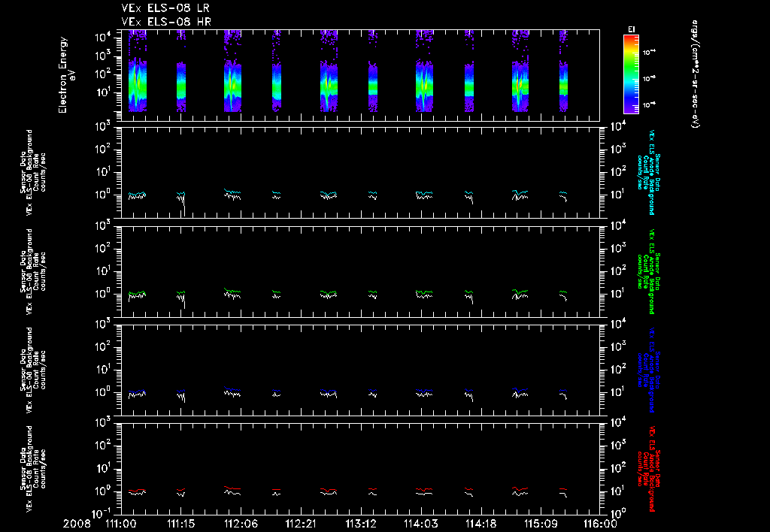Click the rainbow intensity color bar

[x=631, y=74]
